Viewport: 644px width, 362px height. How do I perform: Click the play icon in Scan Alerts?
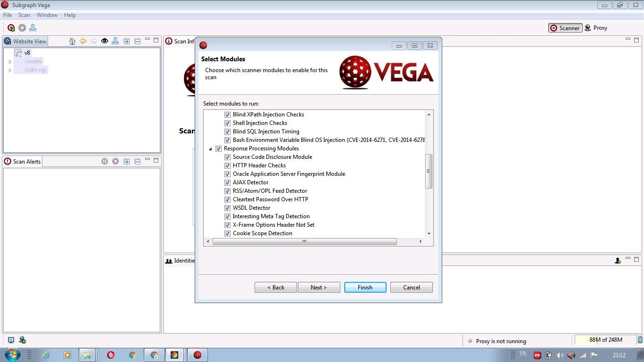[x=116, y=161]
